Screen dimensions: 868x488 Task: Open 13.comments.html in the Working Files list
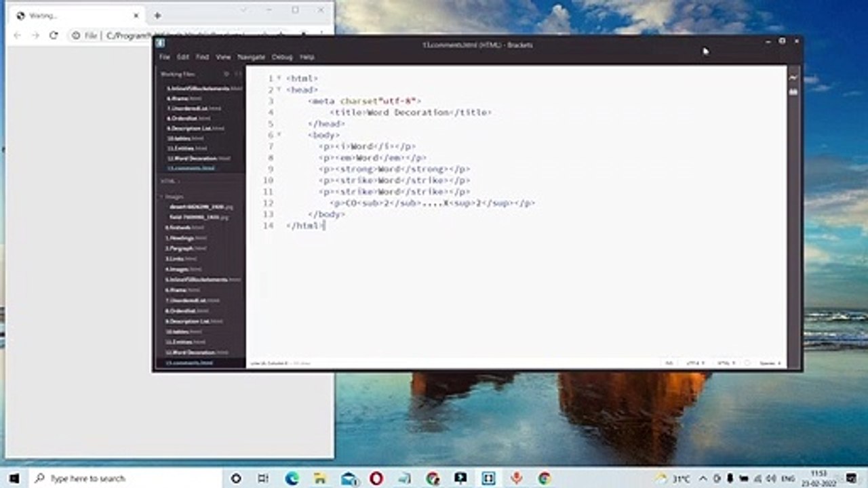192,168
